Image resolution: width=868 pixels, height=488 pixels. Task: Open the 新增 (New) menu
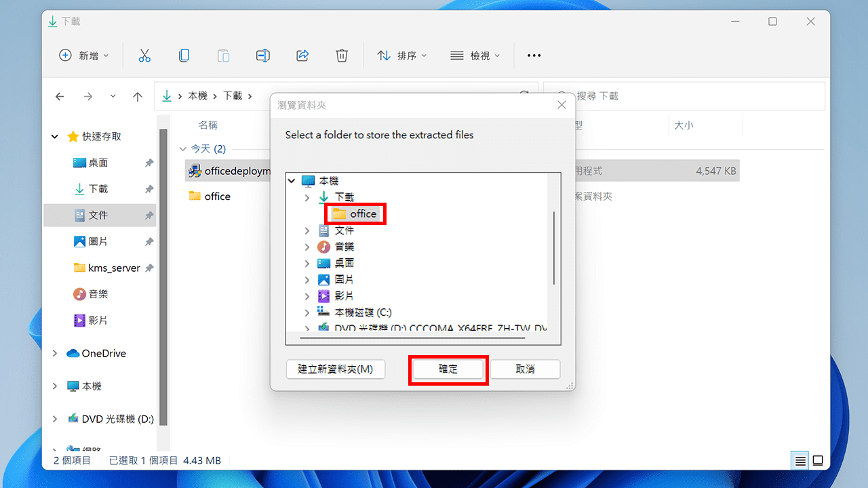click(84, 56)
